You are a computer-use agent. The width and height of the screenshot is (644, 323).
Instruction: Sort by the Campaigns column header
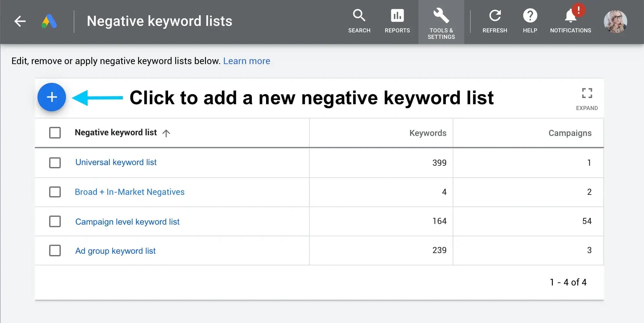click(570, 133)
